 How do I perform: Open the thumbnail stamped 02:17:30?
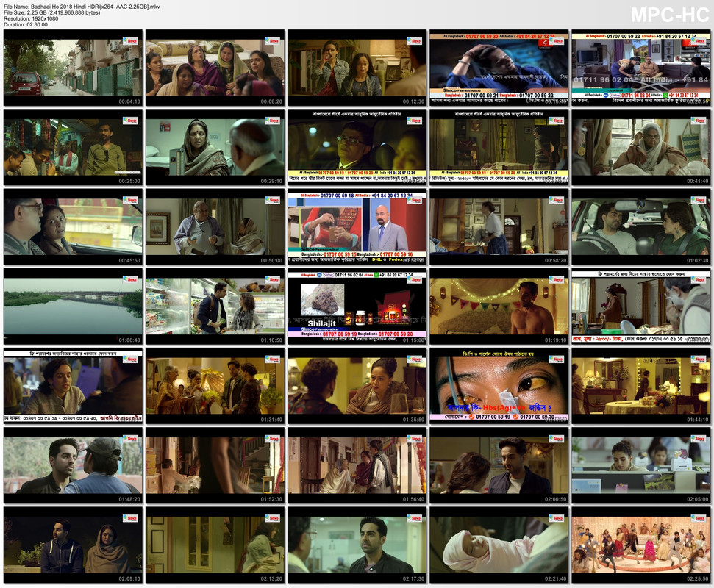pos(357,545)
